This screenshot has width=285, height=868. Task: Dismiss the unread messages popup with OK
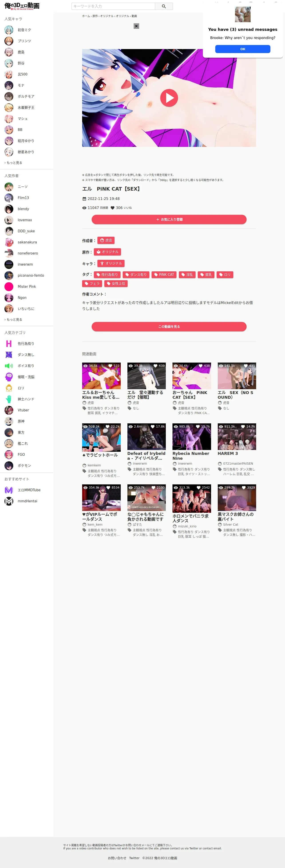(243, 49)
